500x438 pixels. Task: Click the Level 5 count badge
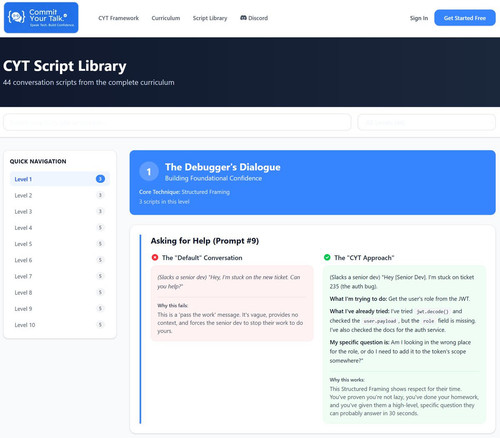(x=100, y=244)
